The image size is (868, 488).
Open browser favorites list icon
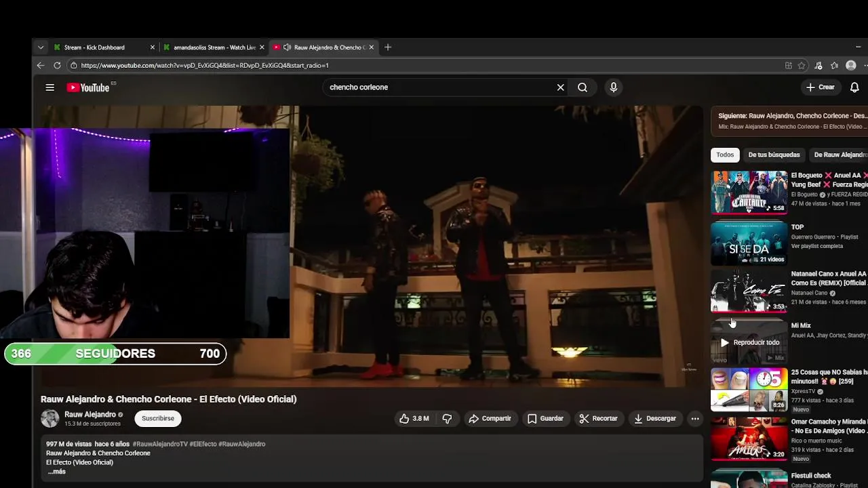(835, 66)
